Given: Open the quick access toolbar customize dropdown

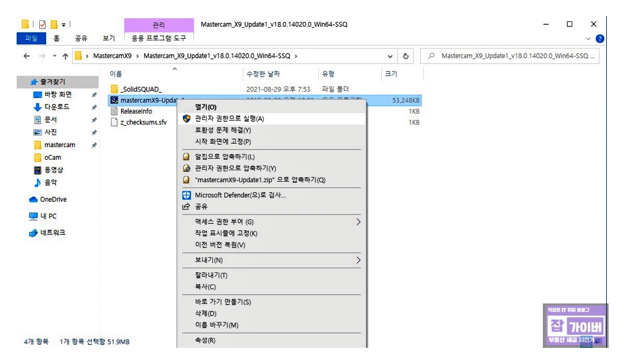Looking at the screenshot, I should tap(63, 25).
